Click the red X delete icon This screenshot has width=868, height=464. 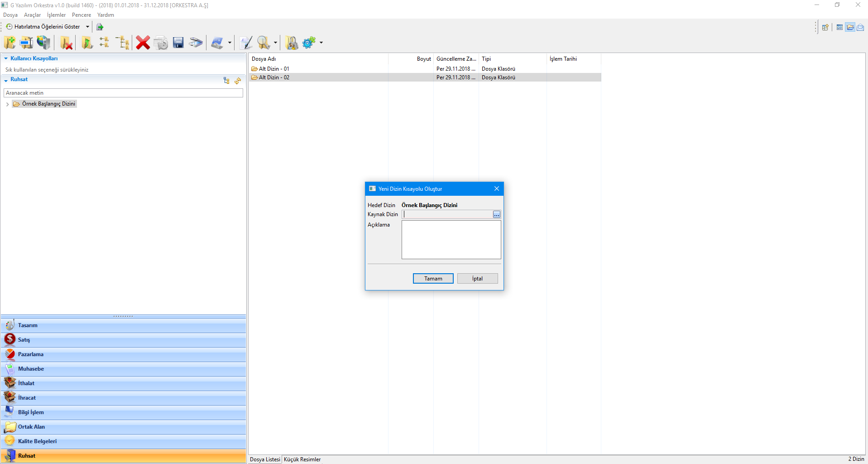[x=143, y=43]
